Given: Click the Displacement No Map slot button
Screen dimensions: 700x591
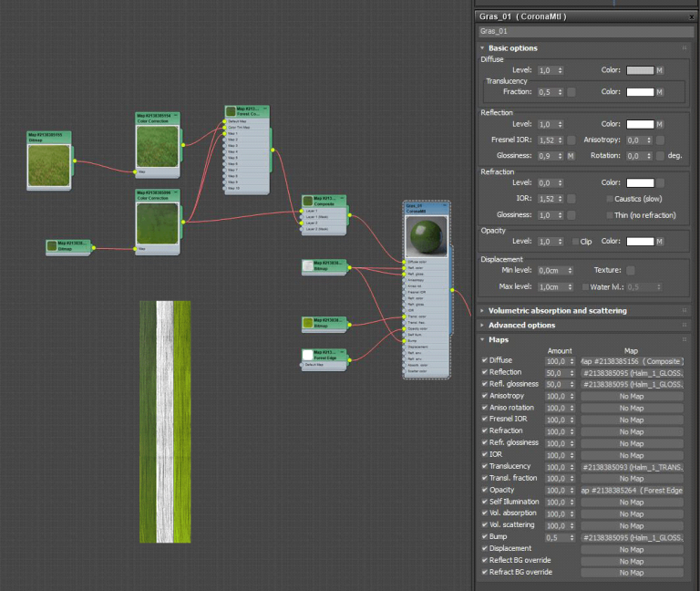Looking at the screenshot, I should pos(632,549).
